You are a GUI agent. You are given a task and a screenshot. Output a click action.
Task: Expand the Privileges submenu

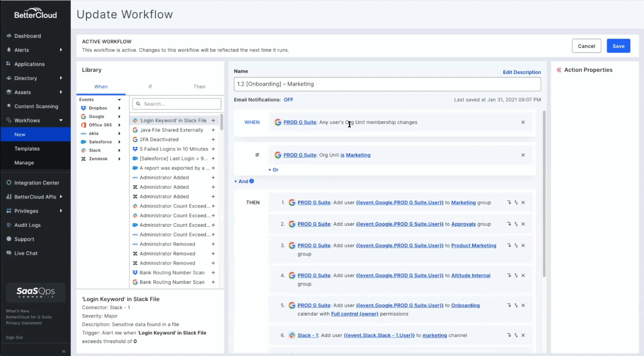pos(61,211)
